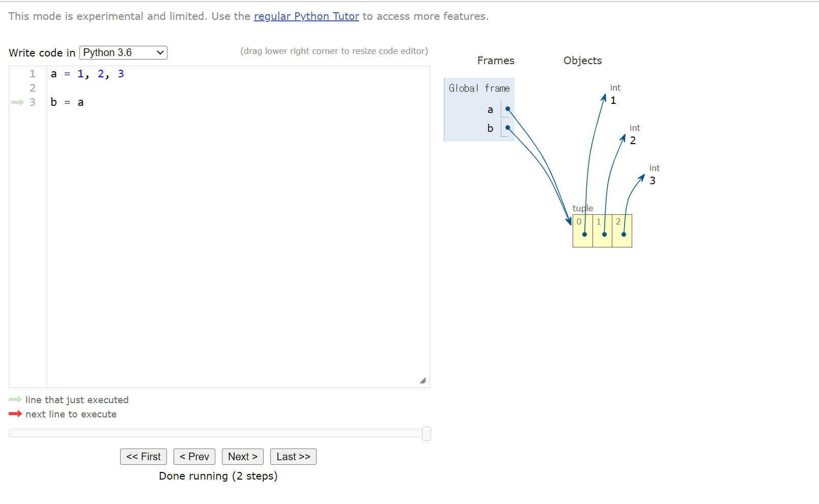Click tuple cell index 0
819x504 pixels.
coord(583,231)
